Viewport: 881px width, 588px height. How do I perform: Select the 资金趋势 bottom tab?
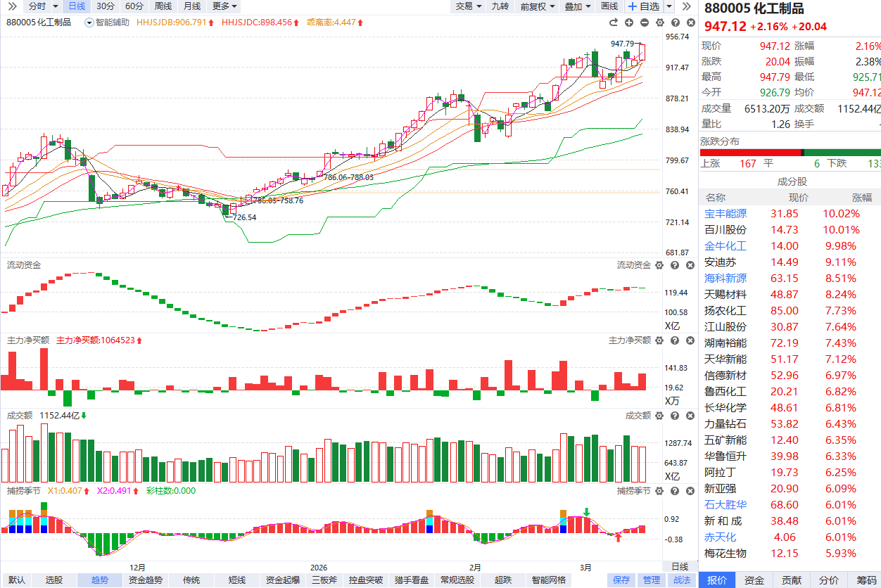[x=146, y=580]
